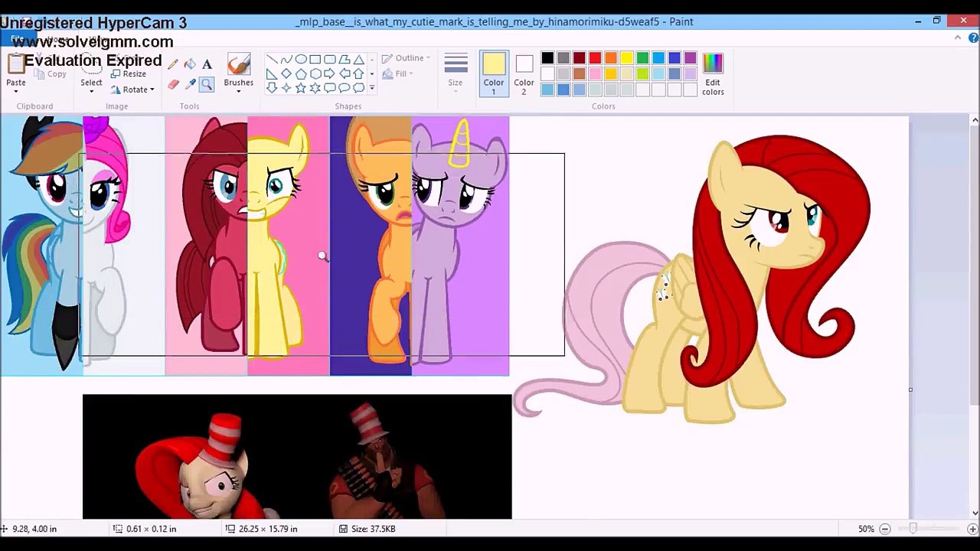This screenshot has height=551, width=980.
Task: Select the Fill with color bucket tool
Action: [x=189, y=65]
